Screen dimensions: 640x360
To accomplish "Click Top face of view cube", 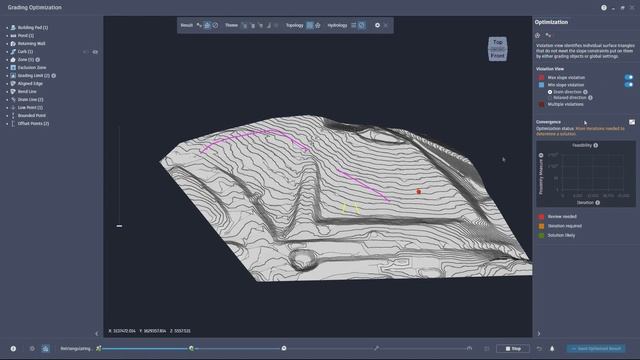I will [498, 42].
